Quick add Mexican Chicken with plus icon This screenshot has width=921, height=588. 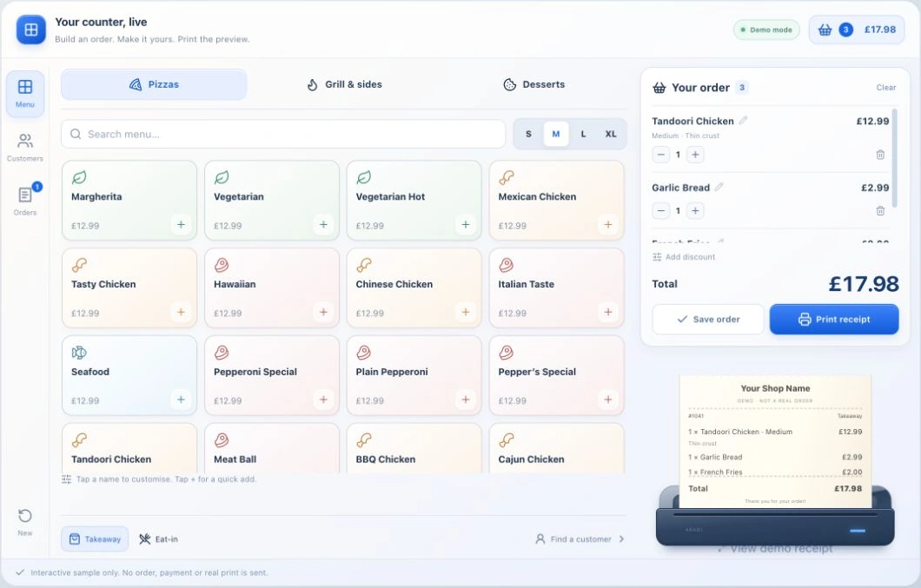click(608, 224)
